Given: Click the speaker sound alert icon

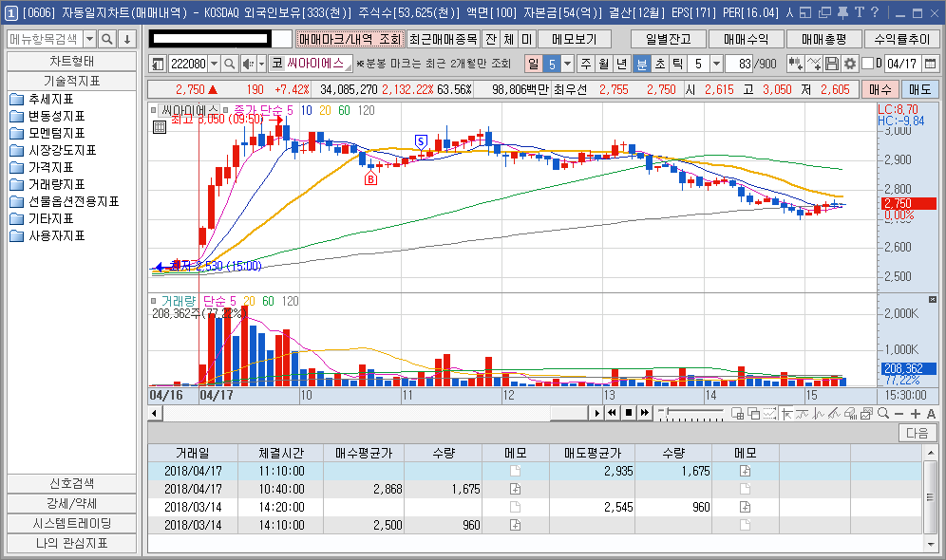Looking at the screenshot, I should pyautogui.click(x=247, y=64).
